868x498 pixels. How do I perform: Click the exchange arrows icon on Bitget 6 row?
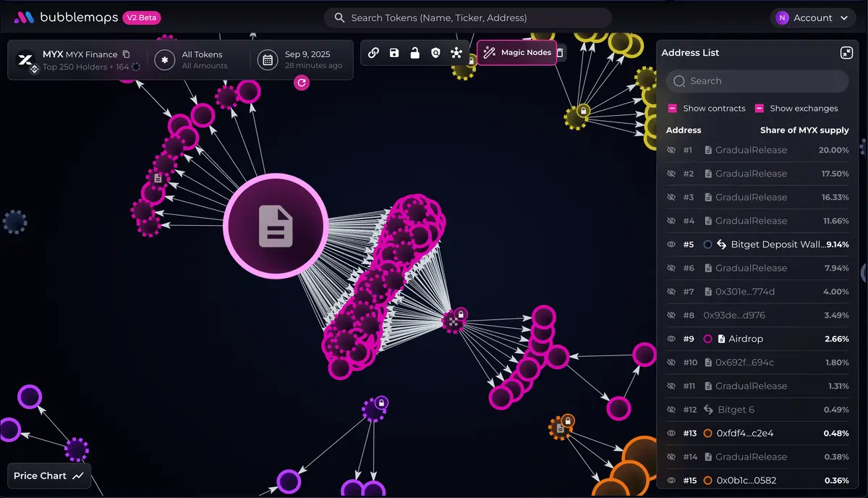708,410
